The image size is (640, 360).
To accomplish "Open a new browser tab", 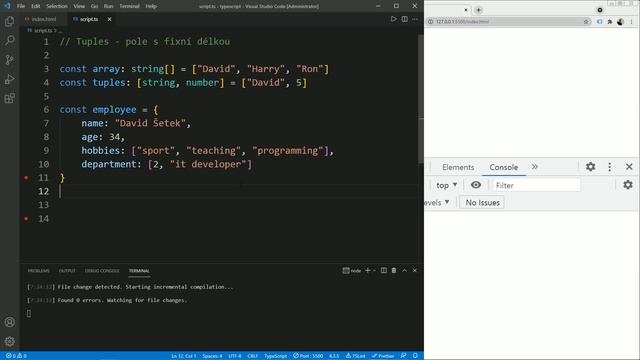I will (x=478, y=10).
